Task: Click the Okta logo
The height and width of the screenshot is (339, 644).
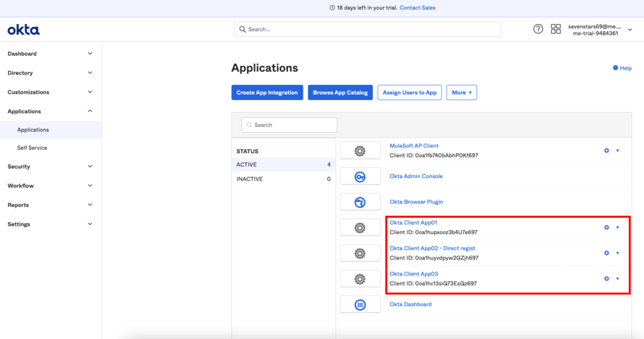Action: 23,30
